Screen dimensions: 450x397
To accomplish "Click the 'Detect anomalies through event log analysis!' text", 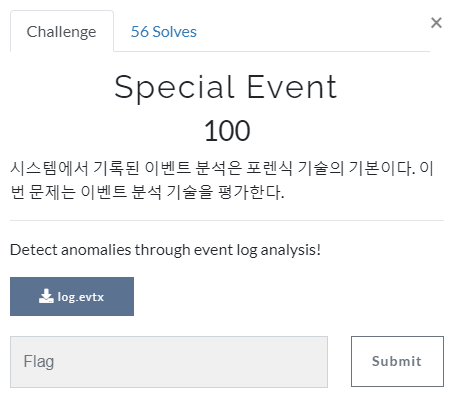I will click(x=165, y=250).
